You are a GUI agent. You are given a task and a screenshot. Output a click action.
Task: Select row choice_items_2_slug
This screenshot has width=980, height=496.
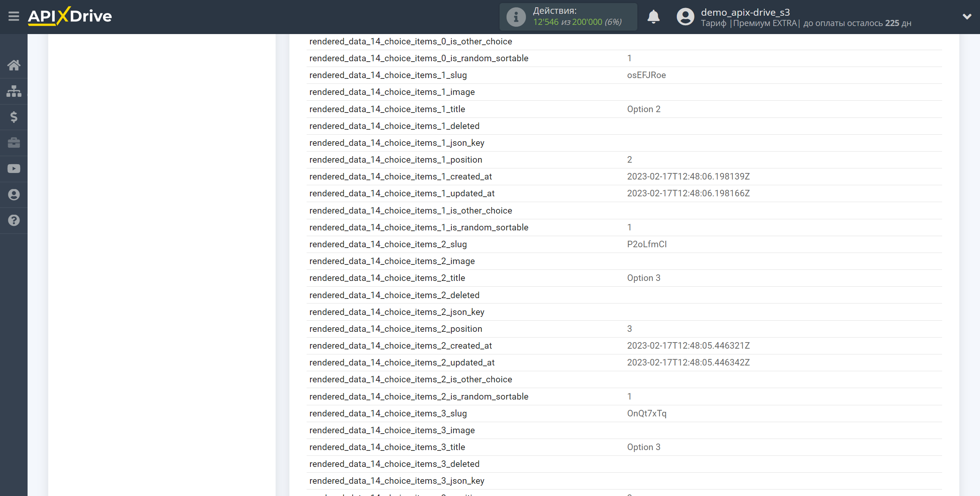point(624,244)
